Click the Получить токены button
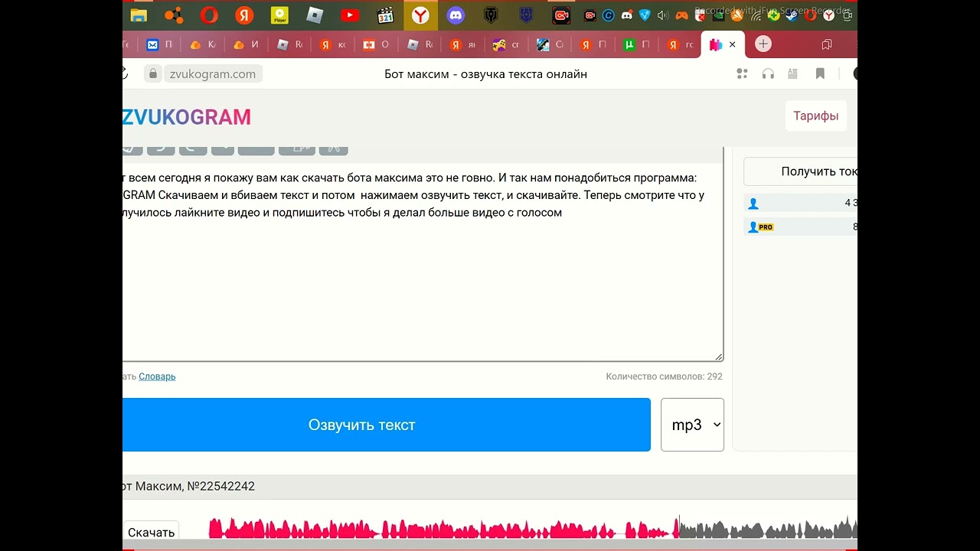 click(x=801, y=171)
